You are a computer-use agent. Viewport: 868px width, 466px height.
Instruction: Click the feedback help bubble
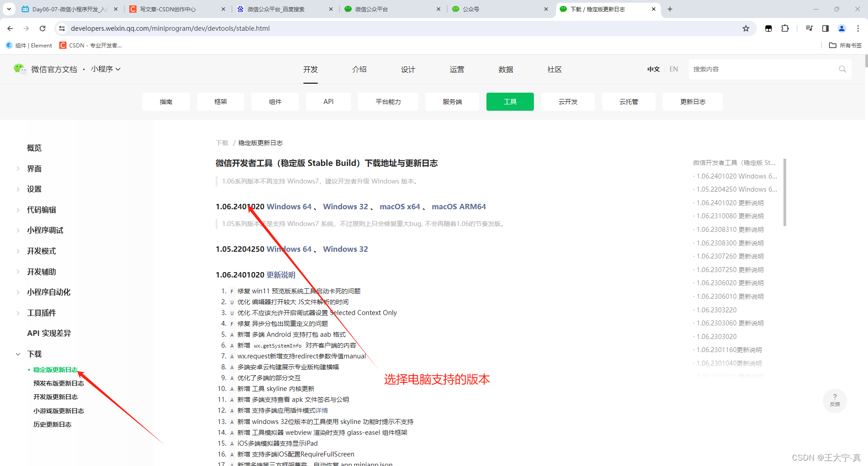835,400
